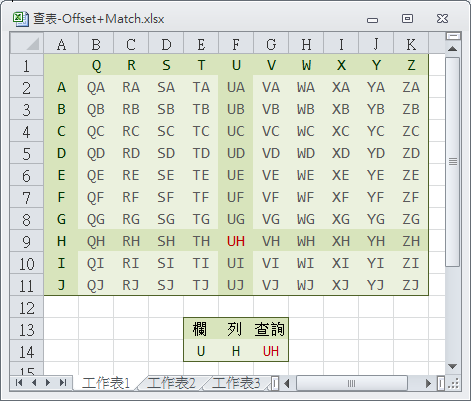Select cell UA
This screenshot has width=471, height=401.
(x=236, y=87)
